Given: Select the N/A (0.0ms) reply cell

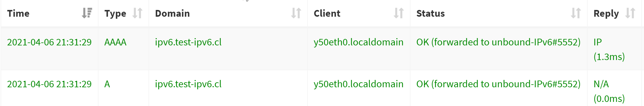Looking at the screenshot, I should click(x=609, y=91).
